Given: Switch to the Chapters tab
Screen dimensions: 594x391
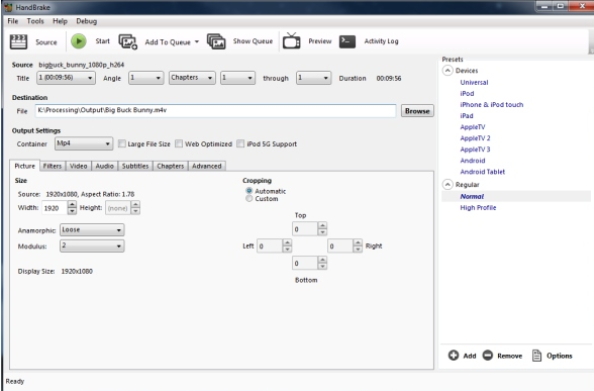Looking at the screenshot, I should click(x=170, y=166).
